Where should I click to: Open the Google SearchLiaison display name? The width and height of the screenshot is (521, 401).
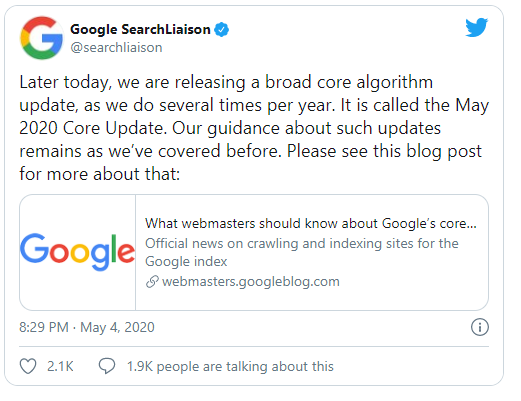[140, 29]
